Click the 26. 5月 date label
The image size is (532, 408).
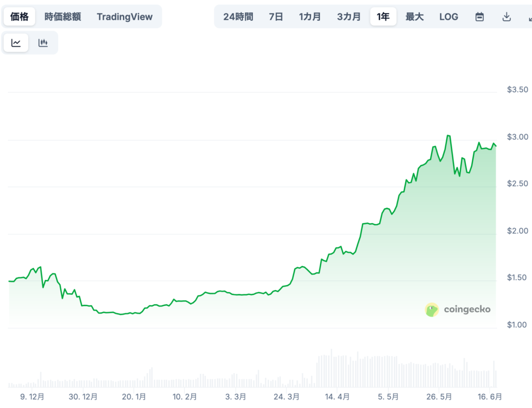pos(439,397)
